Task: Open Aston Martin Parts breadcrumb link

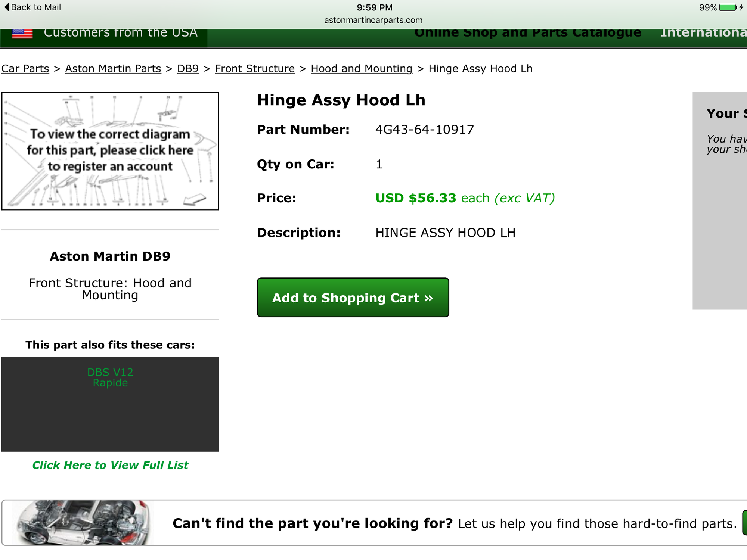Action: coord(113,69)
